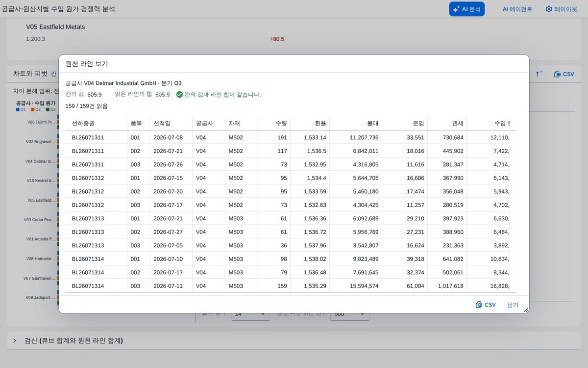Open 레이아웃 settings with gear icon
The width and height of the screenshot is (588, 368).
coord(562,9)
